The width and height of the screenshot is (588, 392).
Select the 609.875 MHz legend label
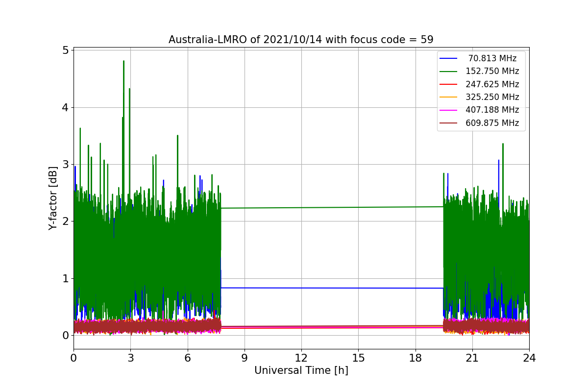[x=492, y=123]
